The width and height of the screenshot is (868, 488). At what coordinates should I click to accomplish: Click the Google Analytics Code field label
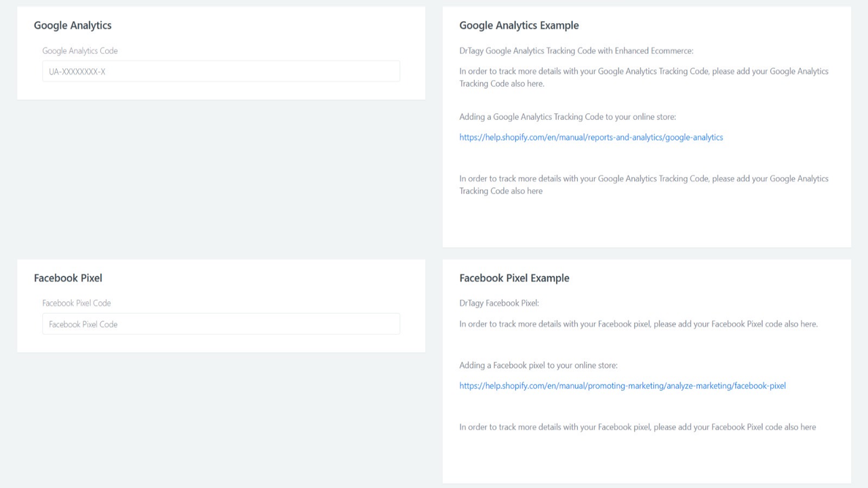click(80, 50)
